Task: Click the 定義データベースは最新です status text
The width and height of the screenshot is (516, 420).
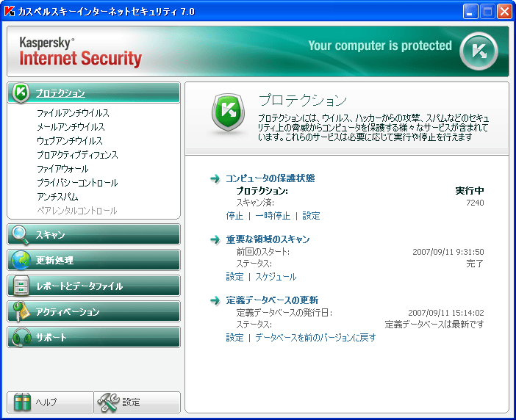Action: (x=434, y=325)
